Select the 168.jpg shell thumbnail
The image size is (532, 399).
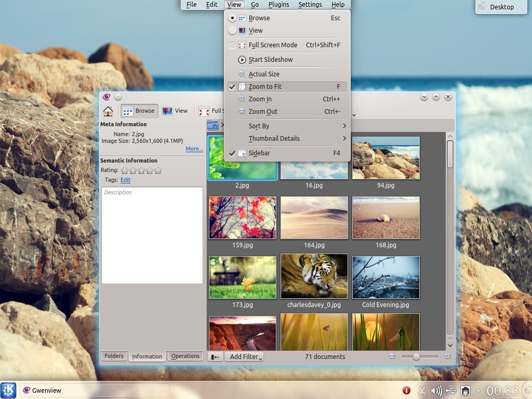click(x=386, y=218)
